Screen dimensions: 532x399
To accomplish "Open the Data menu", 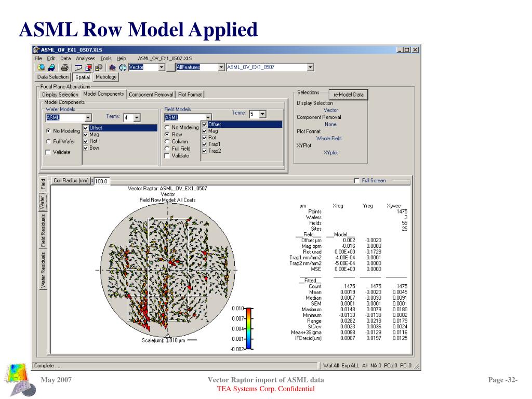I will click(65, 58).
